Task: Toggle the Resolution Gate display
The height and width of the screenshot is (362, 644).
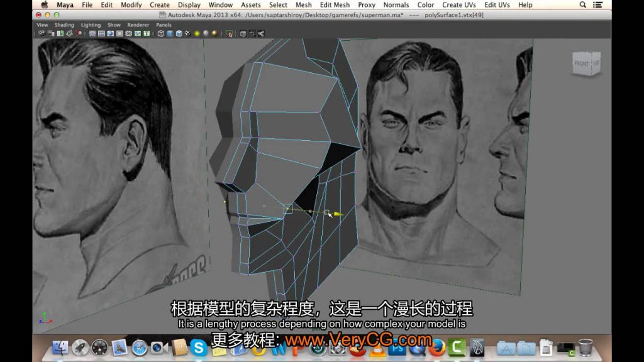Action: click(x=111, y=34)
